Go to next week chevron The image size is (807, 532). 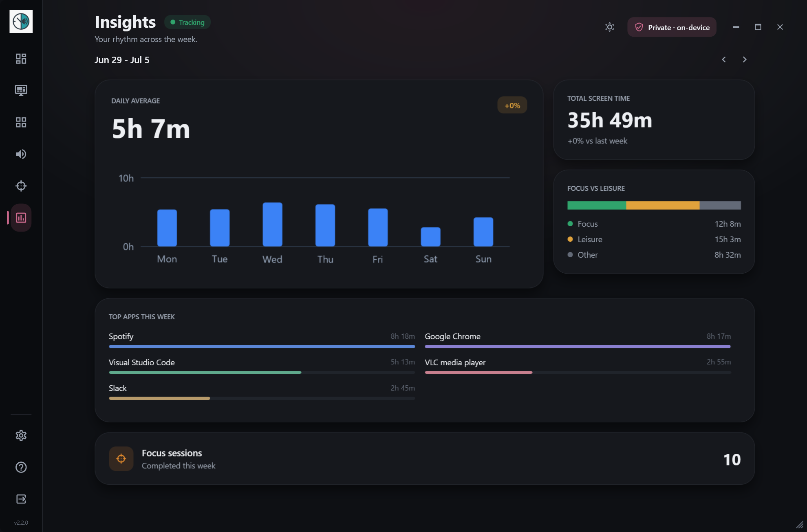coord(745,60)
